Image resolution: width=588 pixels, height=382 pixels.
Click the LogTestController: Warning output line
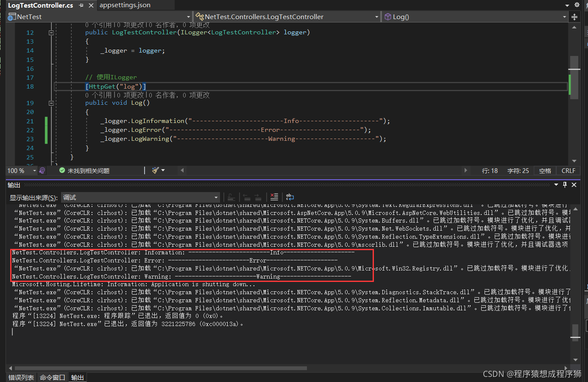(181, 276)
